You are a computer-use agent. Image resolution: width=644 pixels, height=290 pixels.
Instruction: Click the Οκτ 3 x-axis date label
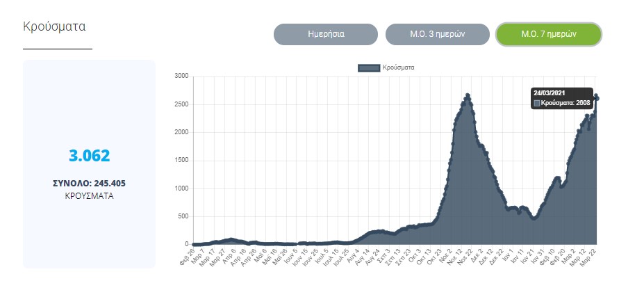click(415, 255)
